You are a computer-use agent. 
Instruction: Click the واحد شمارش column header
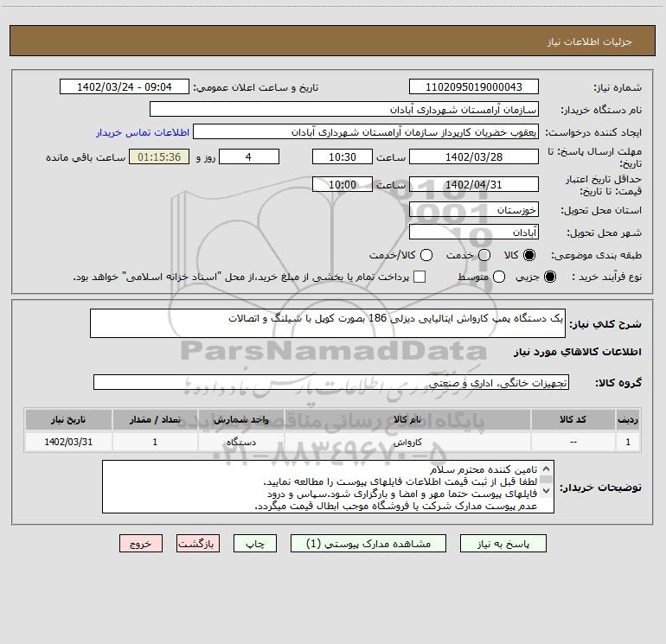[240, 419]
